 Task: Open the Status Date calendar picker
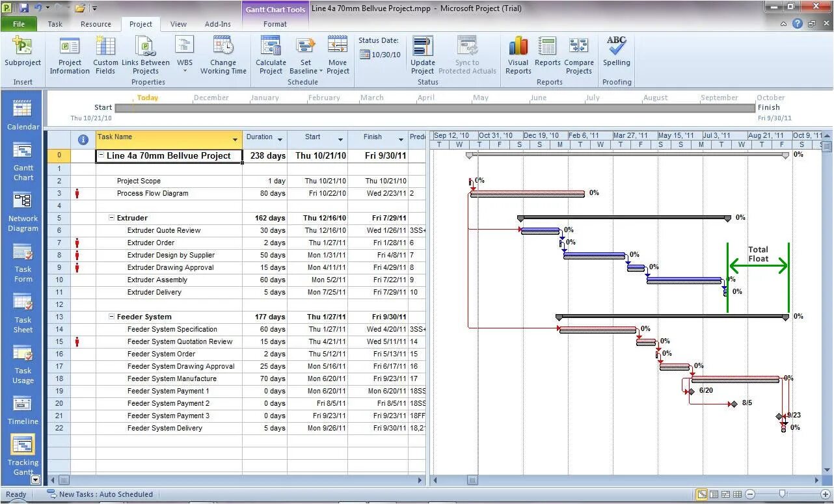[x=364, y=55]
